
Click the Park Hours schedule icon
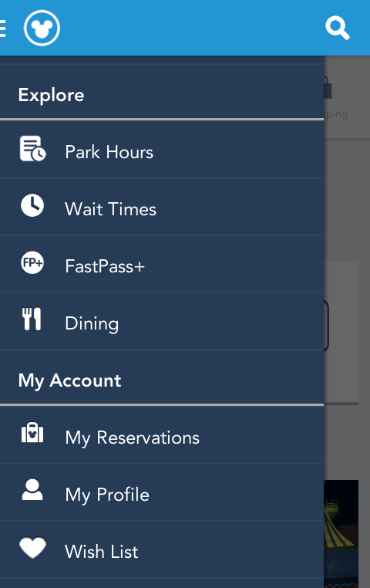coord(32,148)
